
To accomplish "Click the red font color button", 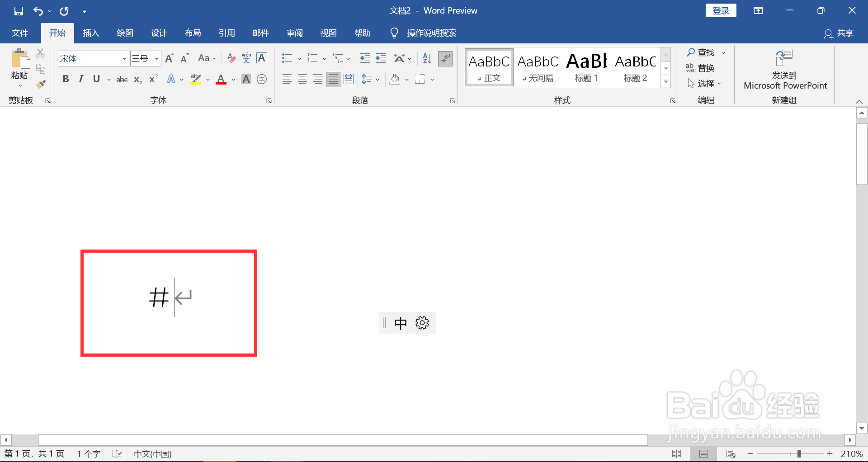I will point(221,80).
